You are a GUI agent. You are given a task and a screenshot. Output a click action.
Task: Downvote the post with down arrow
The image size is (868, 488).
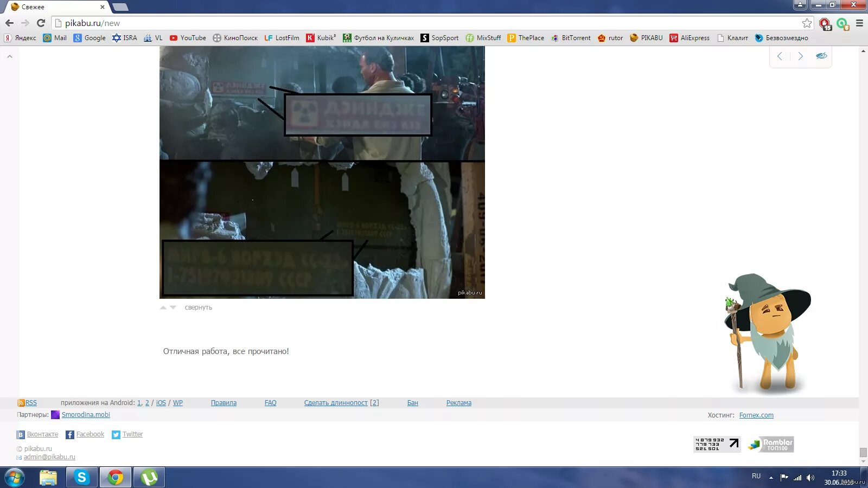click(173, 307)
